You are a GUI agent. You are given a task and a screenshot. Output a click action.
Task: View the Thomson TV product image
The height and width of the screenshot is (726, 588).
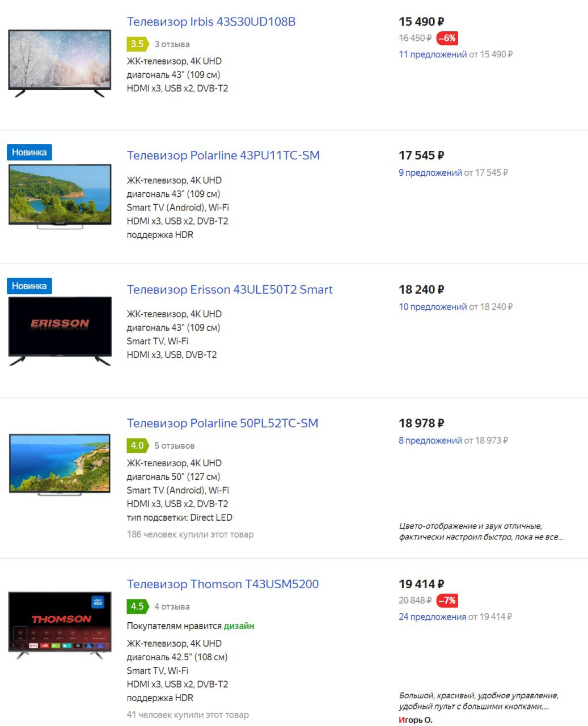coord(60,625)
